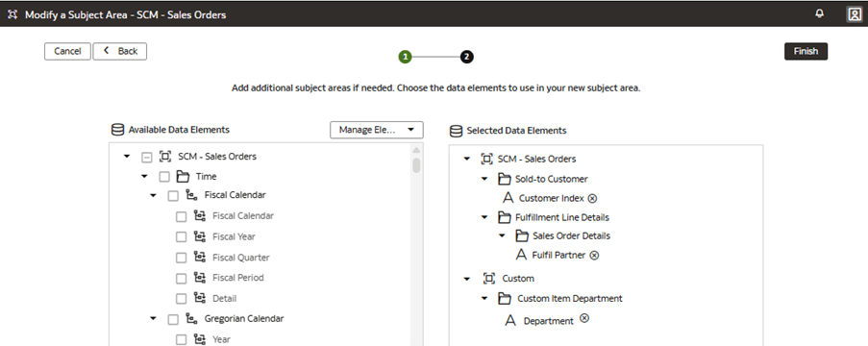Collapse the Custom subject area node
This screenshot has width=868, height=346.
coord(466,279)
